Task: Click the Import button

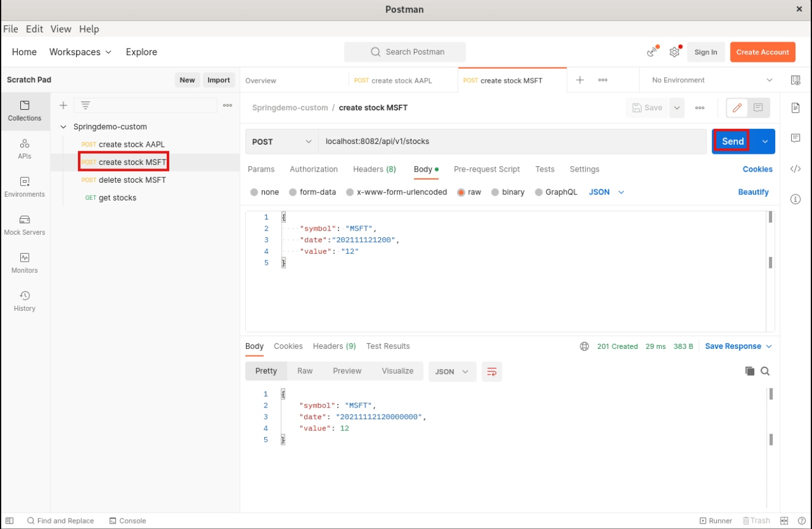Action: point(218,80)
